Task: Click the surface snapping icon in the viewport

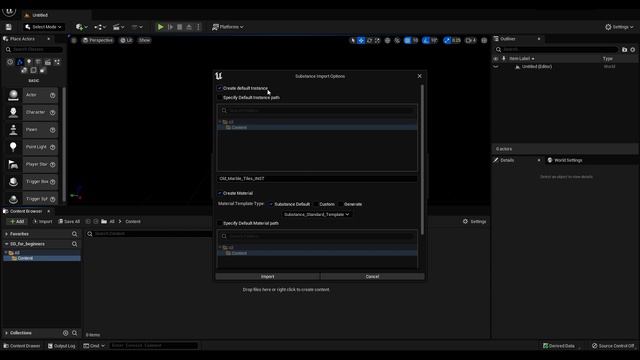Action: pyautogui.click(x=397, y=40)
